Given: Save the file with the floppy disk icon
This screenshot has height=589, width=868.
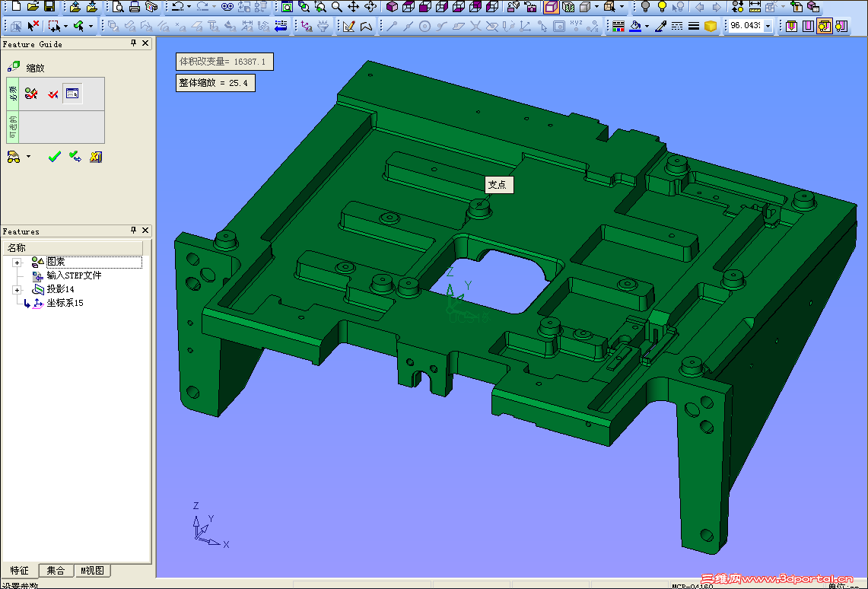Looking at the screenshot, I should click(49, 6).
